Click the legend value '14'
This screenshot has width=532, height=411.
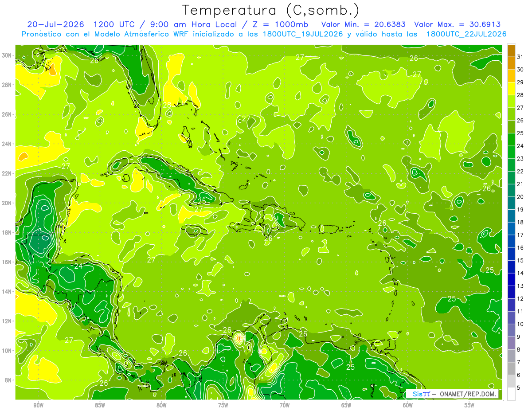[520, 273]
